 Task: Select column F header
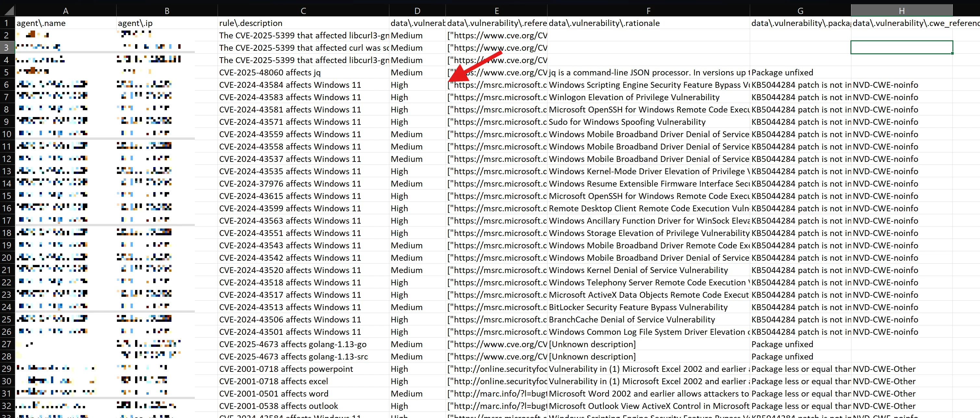[x=649, y=11]
